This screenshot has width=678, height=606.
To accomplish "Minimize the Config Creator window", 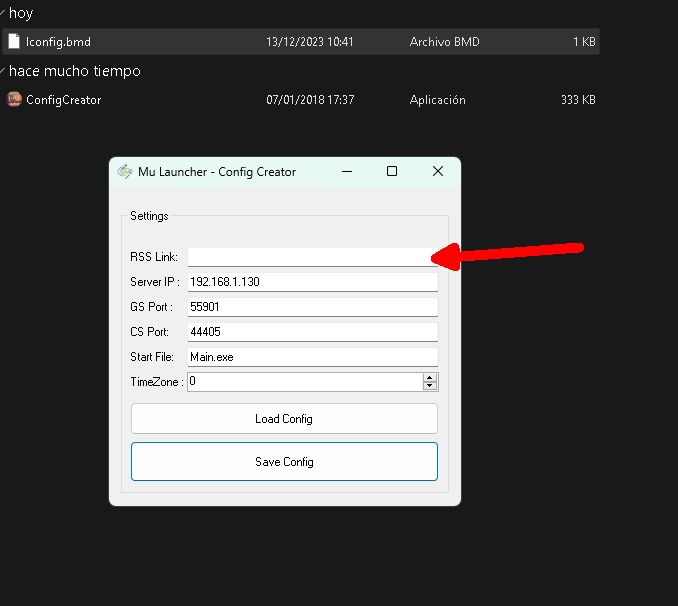I will (x=347, y=172).
